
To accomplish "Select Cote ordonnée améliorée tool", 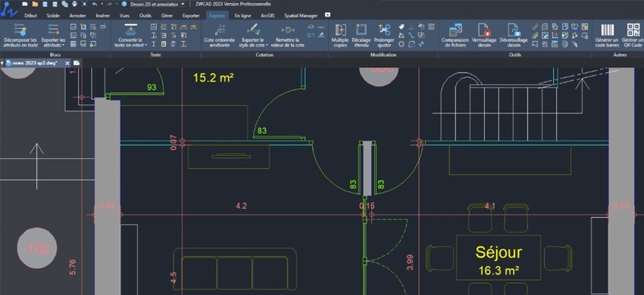I will click(x=219, y=36).
